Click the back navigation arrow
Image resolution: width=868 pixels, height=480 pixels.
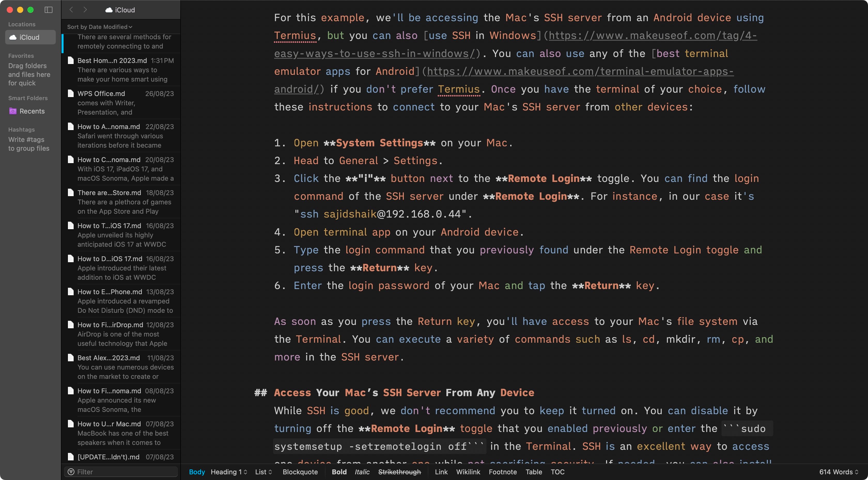coord(71,10)
